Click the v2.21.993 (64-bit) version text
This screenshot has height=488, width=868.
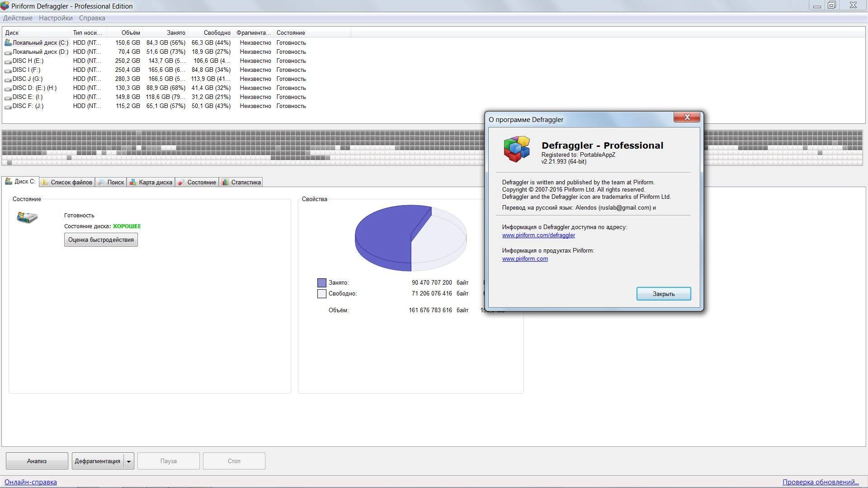click(x=564, y=162)
